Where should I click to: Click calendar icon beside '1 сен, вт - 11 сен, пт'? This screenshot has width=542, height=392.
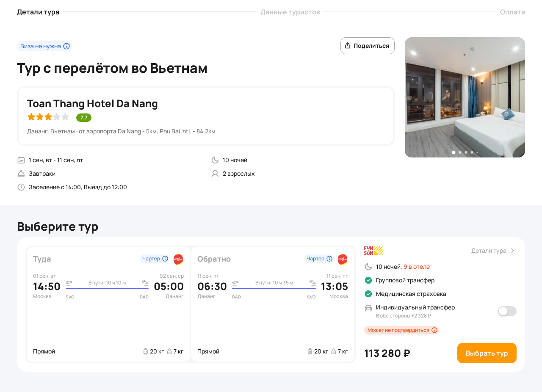[x=21, y=160]
